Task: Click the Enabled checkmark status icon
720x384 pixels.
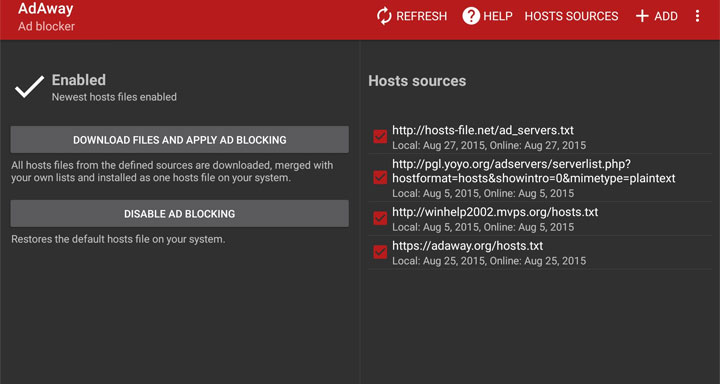Action: pos(29,87)
